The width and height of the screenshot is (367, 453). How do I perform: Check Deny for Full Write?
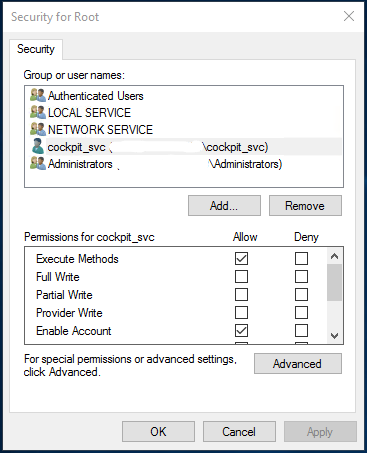301,276
